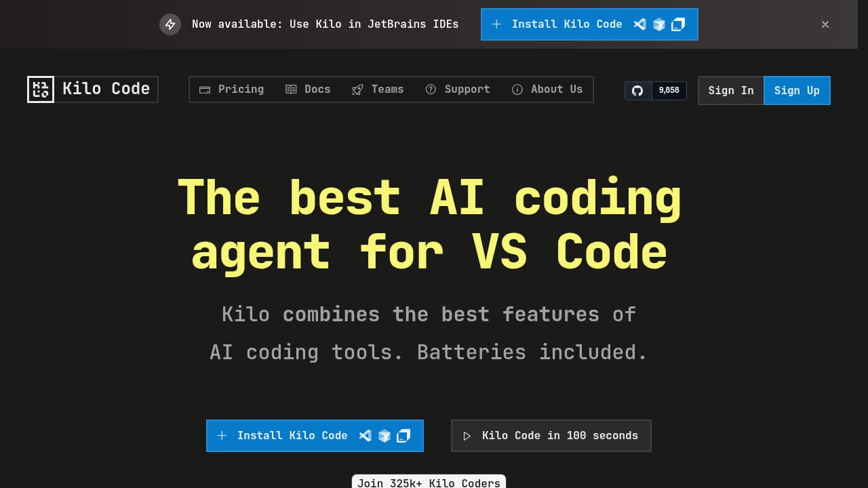Play Kilo Code in 100 seconds video
Viewport: 868px width, 488px height.
pyautogui.click(x=551, y=436)
